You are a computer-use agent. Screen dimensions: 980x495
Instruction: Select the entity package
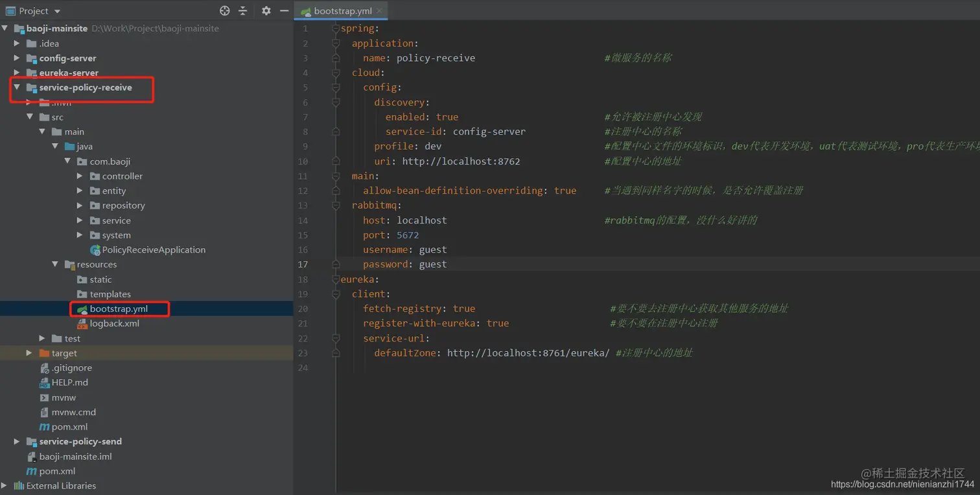coord(114,191)
